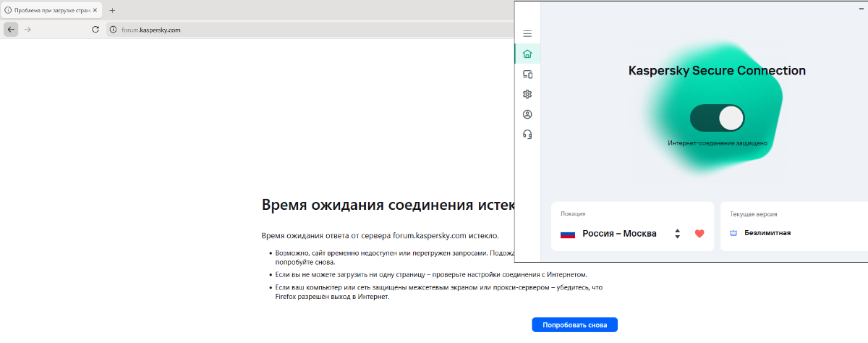This screenshot has height=343, width=868.
Task: Select the Проблема при загрузке страницы tab
Action: (x=51, y=10)
